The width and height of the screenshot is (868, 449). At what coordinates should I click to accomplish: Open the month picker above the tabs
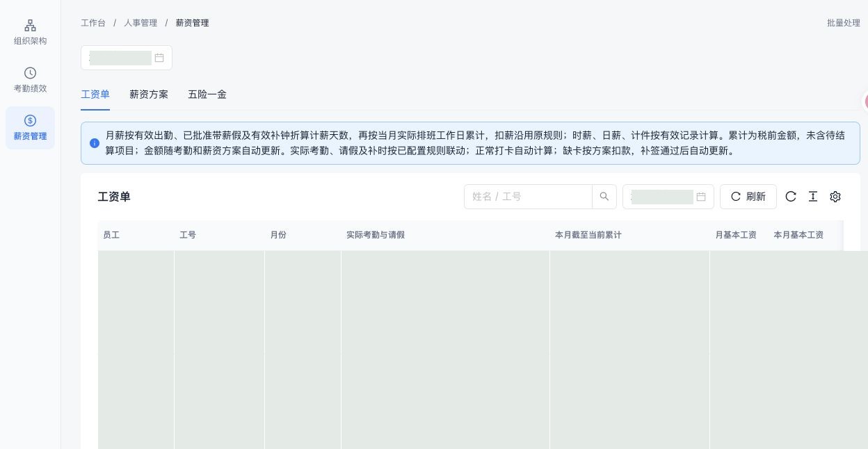127,58
